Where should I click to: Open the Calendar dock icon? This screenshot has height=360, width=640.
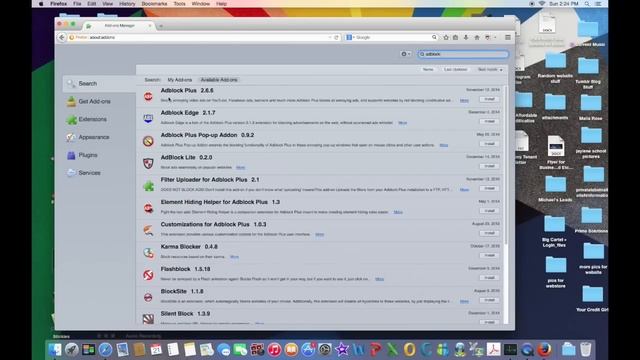click(156, 349)
